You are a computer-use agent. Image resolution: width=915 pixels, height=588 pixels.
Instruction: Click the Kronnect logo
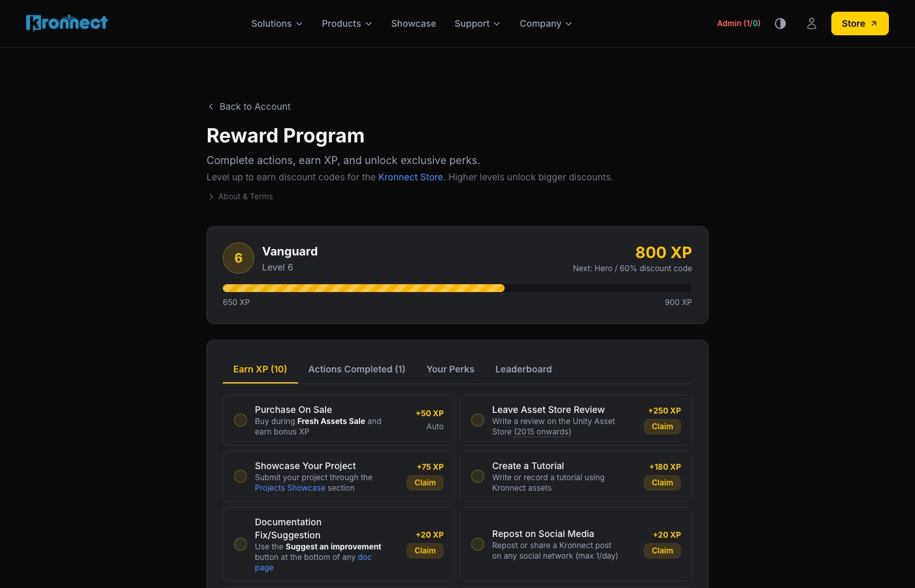point(67,22)
